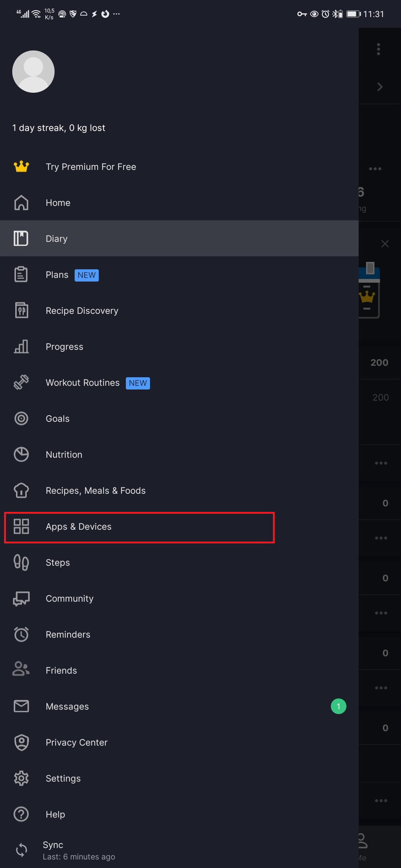
Task: Tap the profile avatar picture
Action: (33, 72)
